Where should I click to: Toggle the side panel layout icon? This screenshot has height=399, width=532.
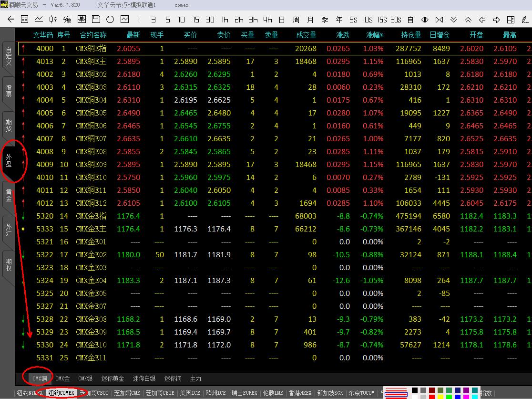point(511,20)
